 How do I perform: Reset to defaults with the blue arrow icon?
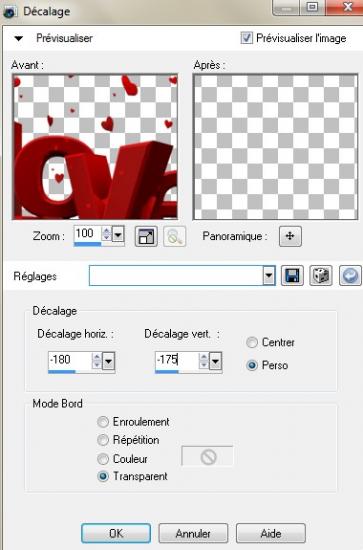tap(350, 276)
